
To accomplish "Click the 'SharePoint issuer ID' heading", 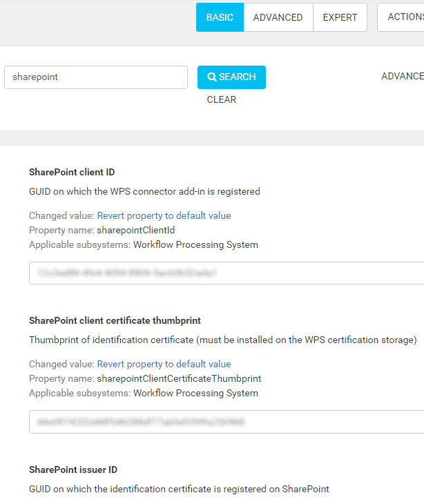I will pyautogui.click(x=73, y=469).
